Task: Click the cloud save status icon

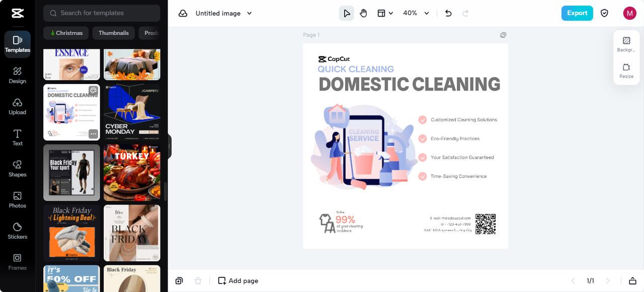Action: 183,14
